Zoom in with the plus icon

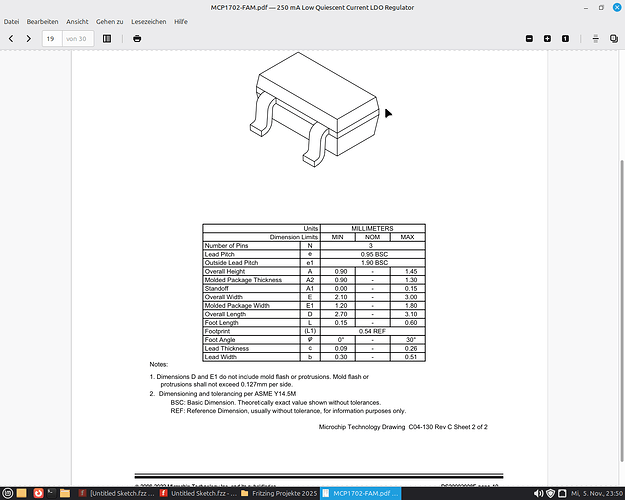click(x=548, y=38)
